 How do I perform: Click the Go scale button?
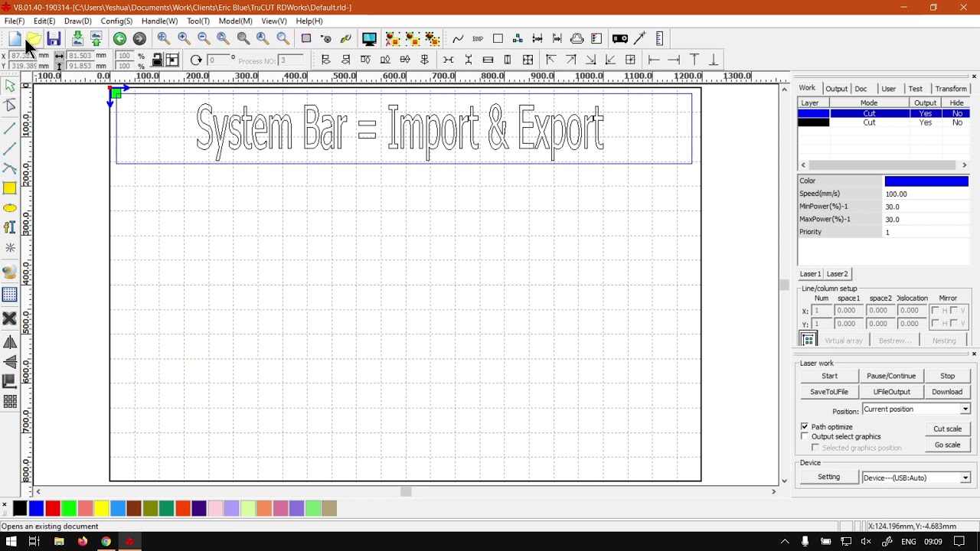click(x=947, y=445)
